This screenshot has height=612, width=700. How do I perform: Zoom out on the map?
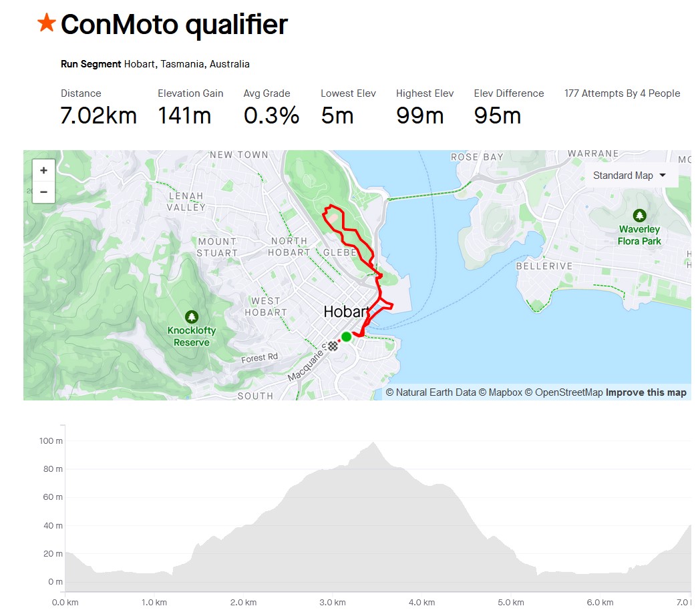pyautogui.click(x=43, y=192)
